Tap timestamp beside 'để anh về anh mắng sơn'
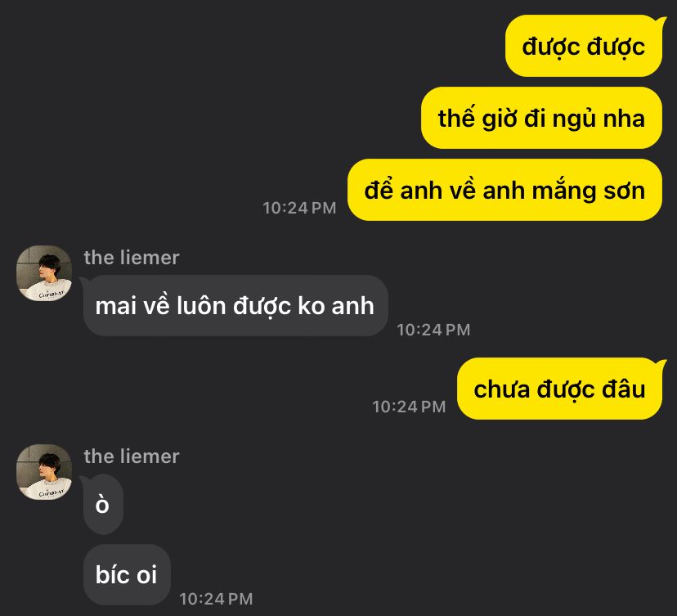Screen dimensions: 677x616 (299, 208)
